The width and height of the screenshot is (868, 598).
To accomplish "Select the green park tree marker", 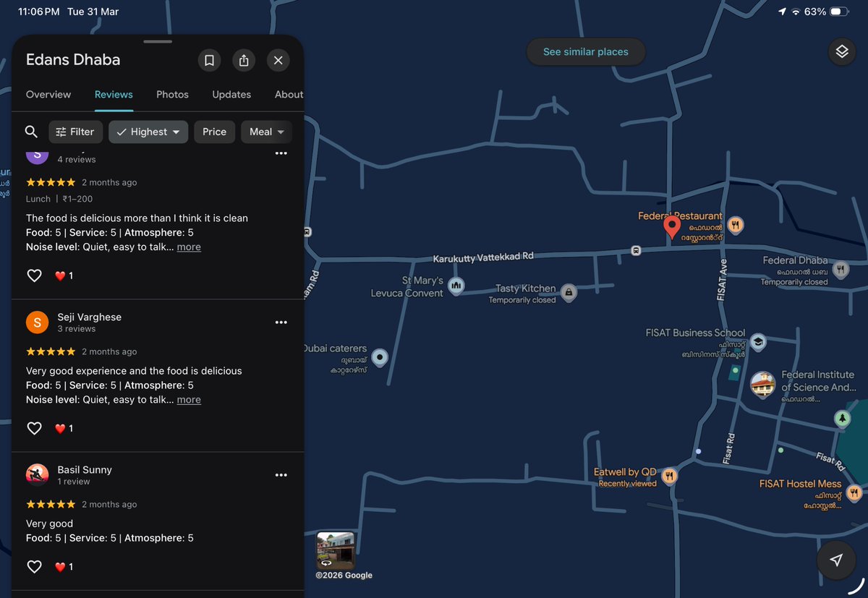I will pyautogui.click(x=841, y=418).
